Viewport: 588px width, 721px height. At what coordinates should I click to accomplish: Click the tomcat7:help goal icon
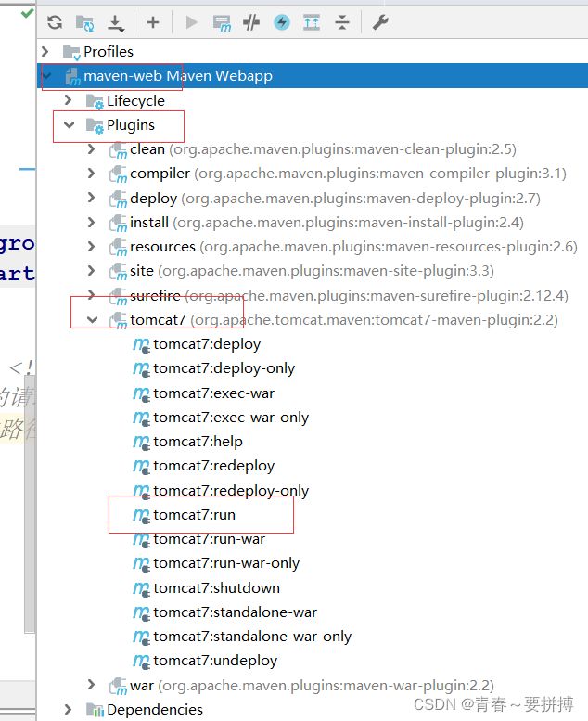141,442
